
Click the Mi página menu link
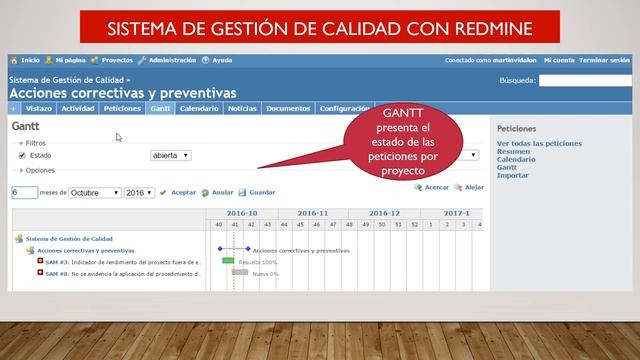(x=71, y=60)
